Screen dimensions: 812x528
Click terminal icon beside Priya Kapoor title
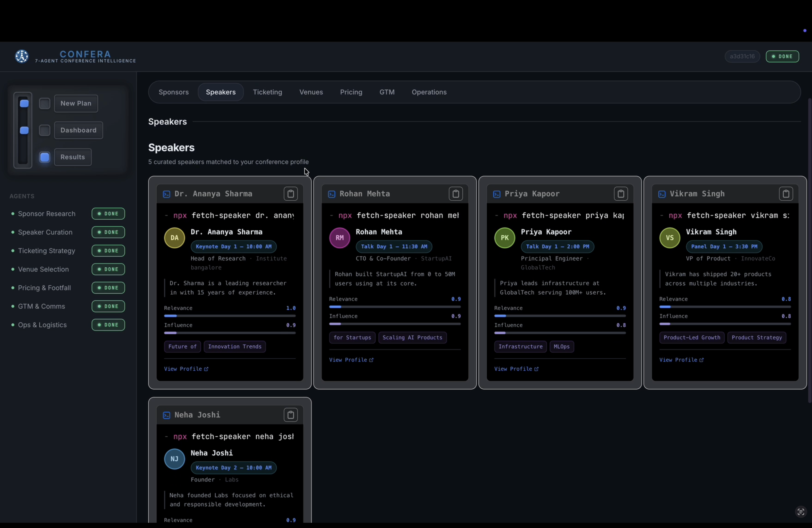pos(497,194)
